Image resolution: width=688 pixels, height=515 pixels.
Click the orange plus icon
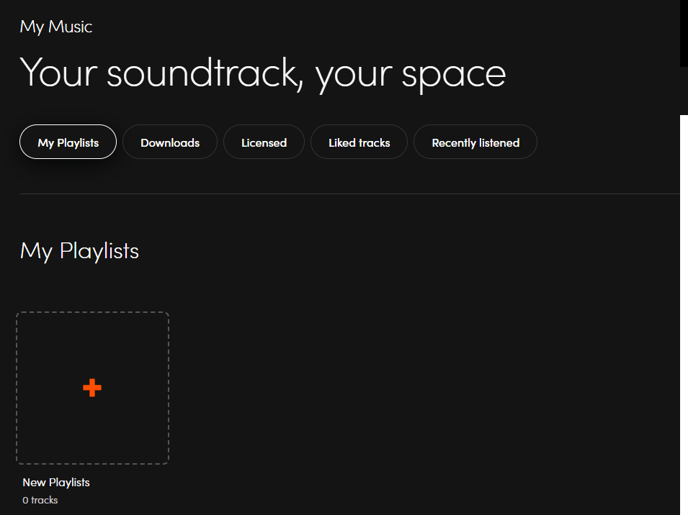pos(92,388)
